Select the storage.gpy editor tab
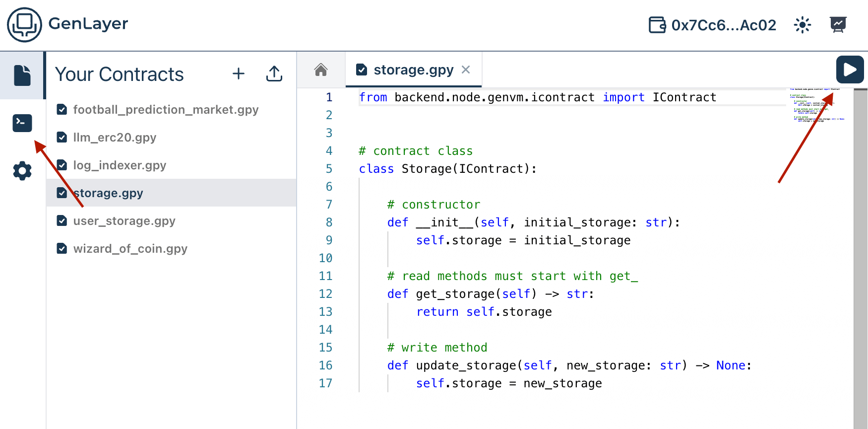Image resolution: width=868 pixels, height=429 pixels. coord(413,70)
